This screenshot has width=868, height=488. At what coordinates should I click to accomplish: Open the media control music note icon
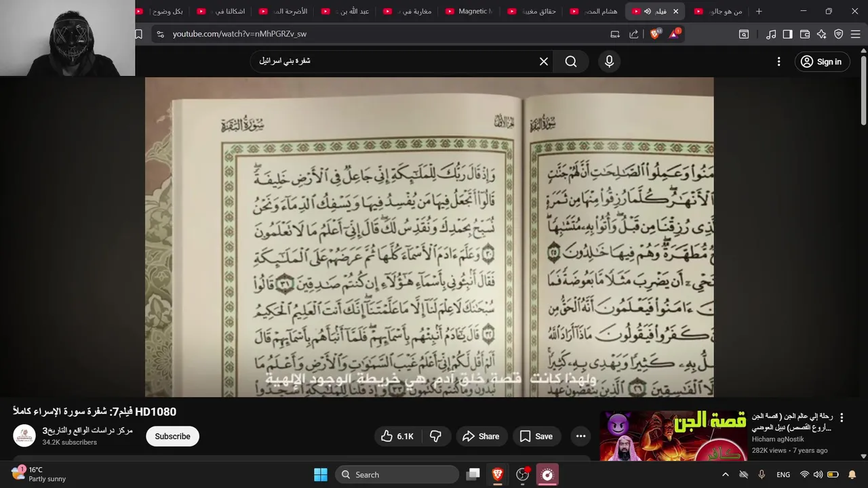[771, 34]
